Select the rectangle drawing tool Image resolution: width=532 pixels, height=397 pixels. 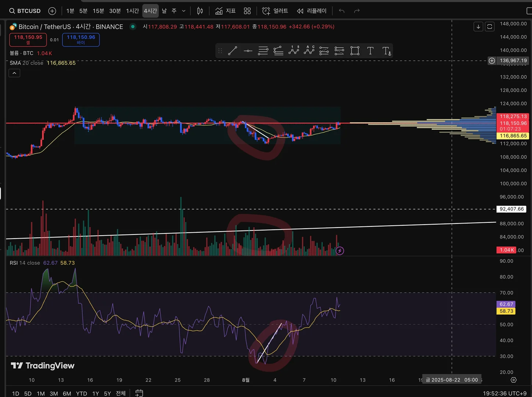(355, 51)
